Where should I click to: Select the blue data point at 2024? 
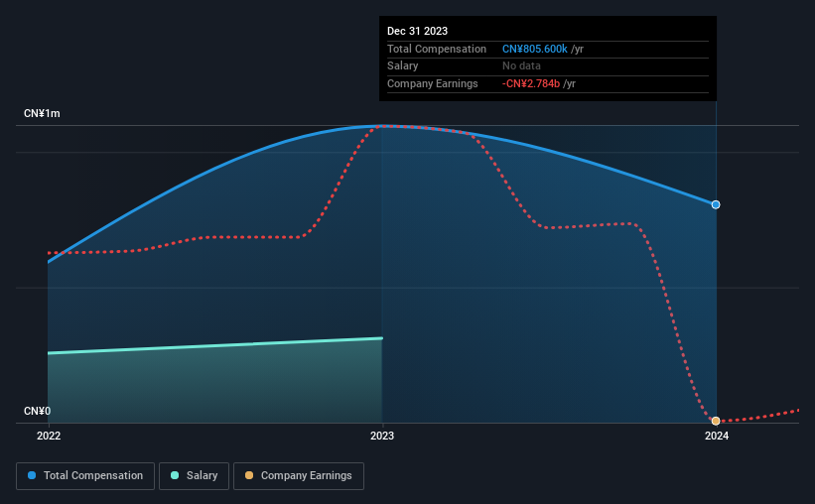716,204
